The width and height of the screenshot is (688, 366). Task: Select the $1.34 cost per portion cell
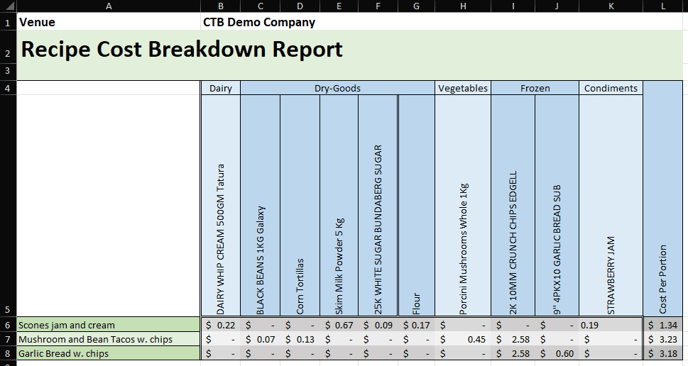click(663, 325)
